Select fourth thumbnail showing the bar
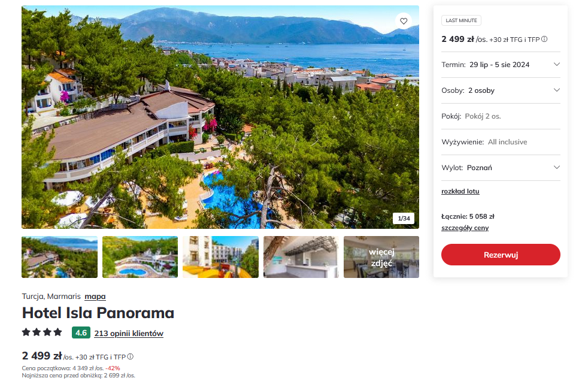Image resolution: width=588 pixels, height=384 pixels. point(301,257)
